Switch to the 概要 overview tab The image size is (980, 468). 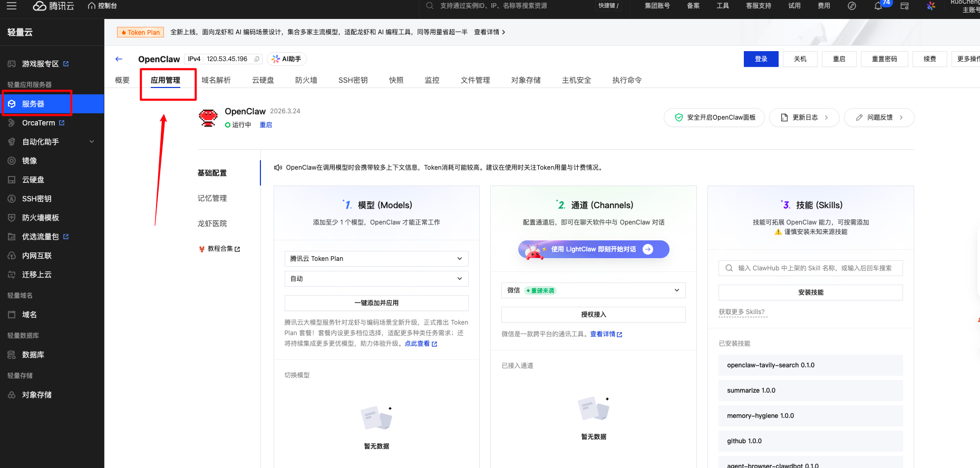coord(122,80)
